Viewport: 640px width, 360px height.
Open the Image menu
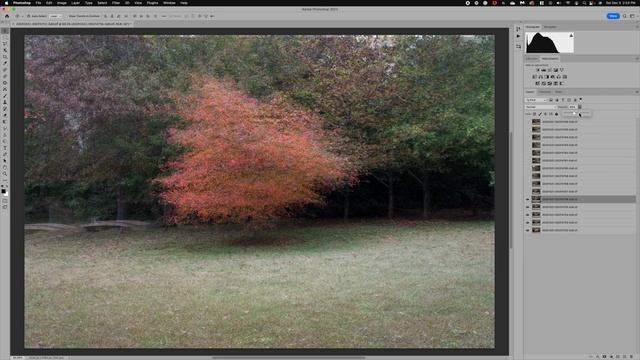(62, 3)
